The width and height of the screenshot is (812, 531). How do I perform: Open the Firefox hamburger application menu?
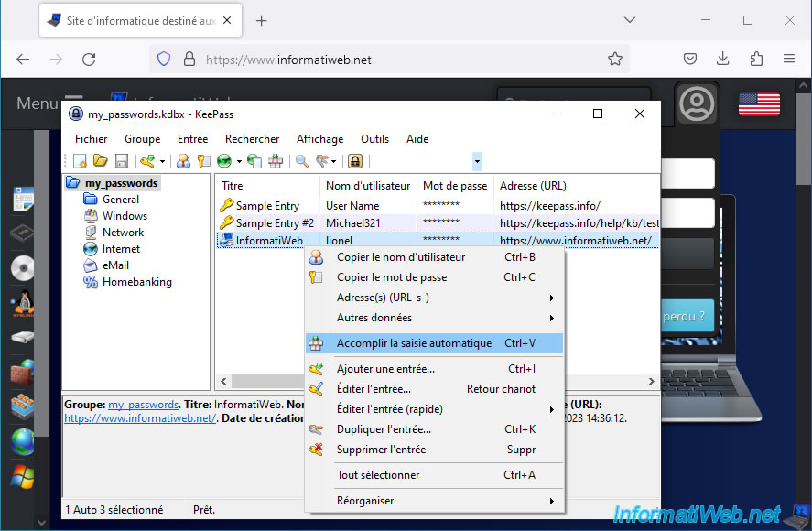click(x=789, y=60)
